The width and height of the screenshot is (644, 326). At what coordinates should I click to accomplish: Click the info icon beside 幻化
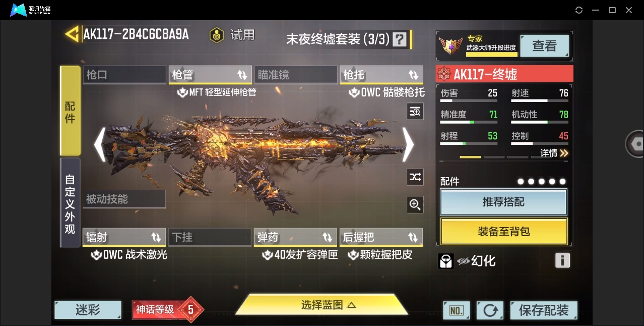coord(562,260)
